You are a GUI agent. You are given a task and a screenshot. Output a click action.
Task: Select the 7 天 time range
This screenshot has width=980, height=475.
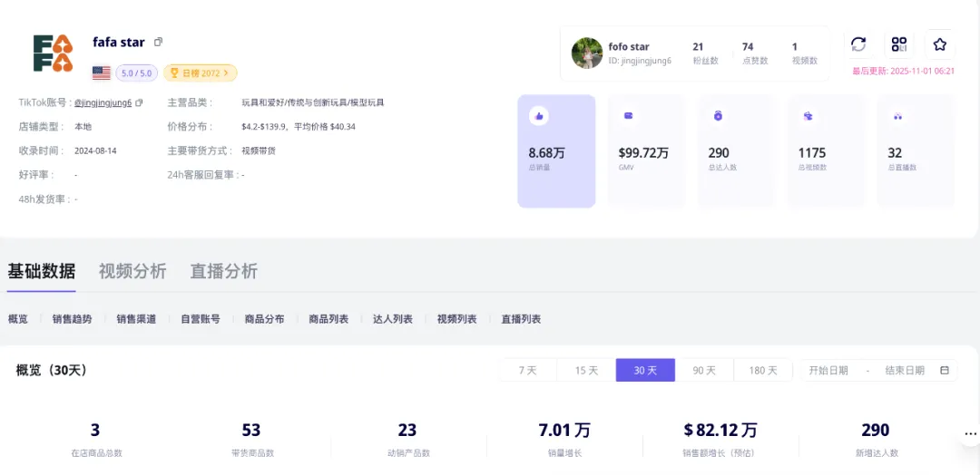[x=528, y=370]
